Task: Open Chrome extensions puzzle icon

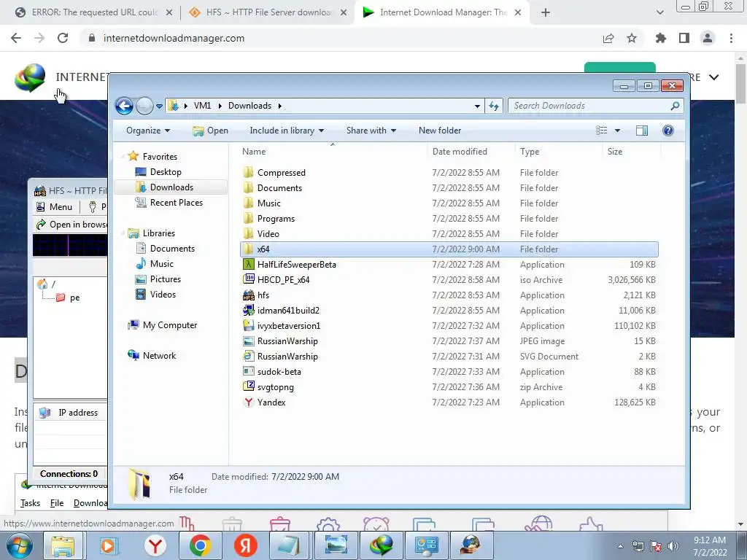Action: coord(660,38)
